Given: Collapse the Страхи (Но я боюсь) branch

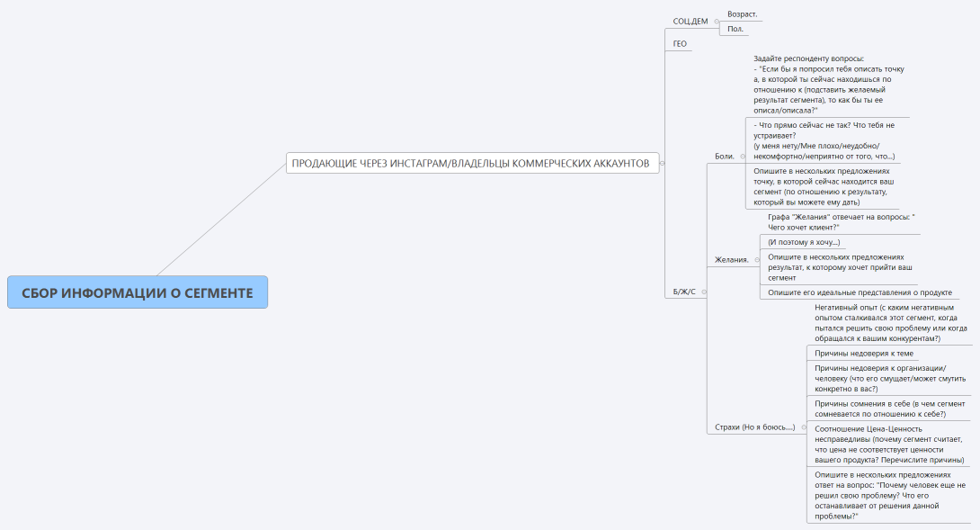Looking at the screenshot, I should 802,427.
